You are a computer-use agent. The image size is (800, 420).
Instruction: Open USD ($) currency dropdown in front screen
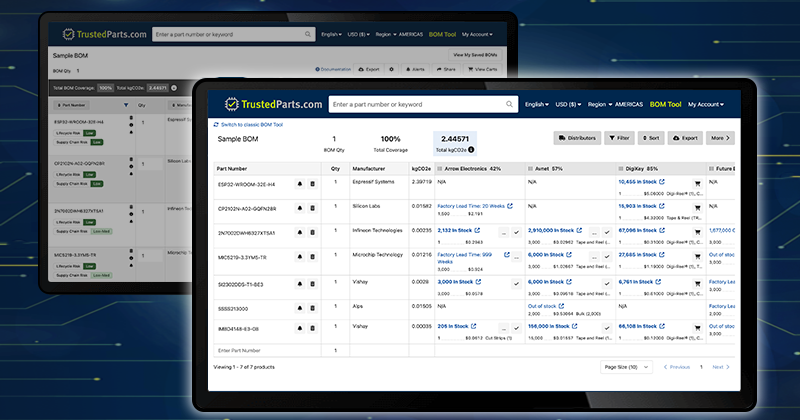568,104
